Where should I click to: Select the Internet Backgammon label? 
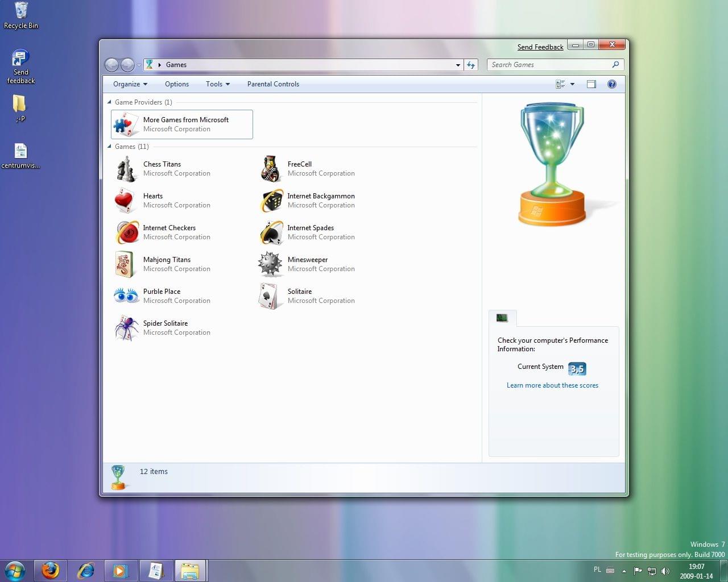[321, 196]
